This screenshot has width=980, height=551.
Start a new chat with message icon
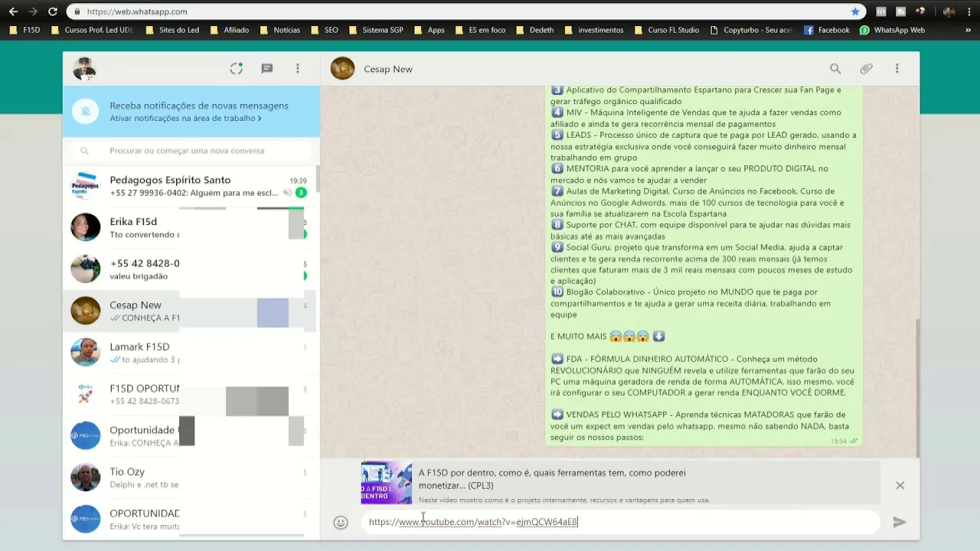(x=267, y=69)
